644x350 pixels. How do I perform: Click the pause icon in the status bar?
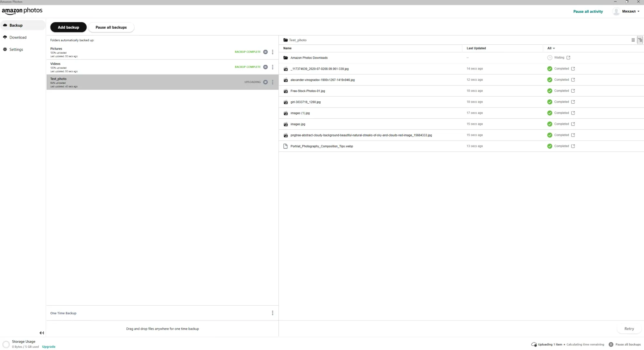[611, 345]
